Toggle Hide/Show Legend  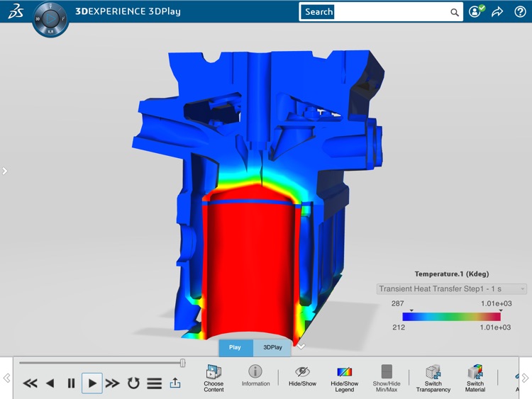(x=344, y=379)
